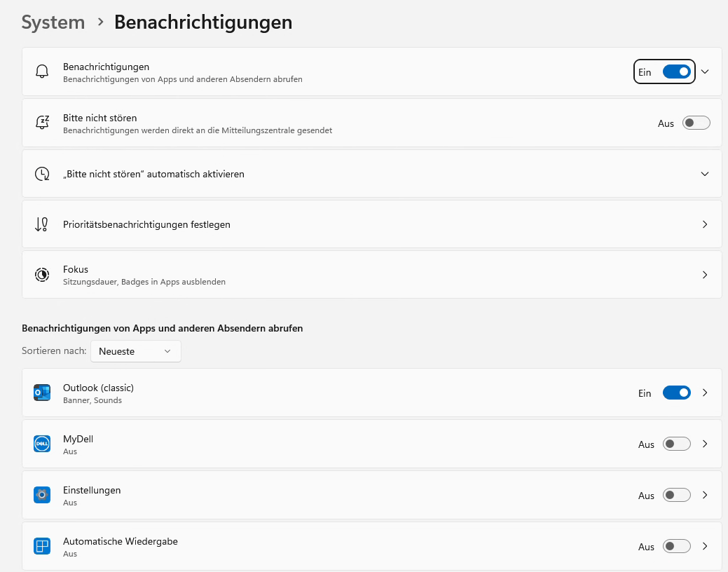The height and width of the screenshot is (572, 728).
Task: Click the Einstellungen gear icon
Action: coord(42,495)
